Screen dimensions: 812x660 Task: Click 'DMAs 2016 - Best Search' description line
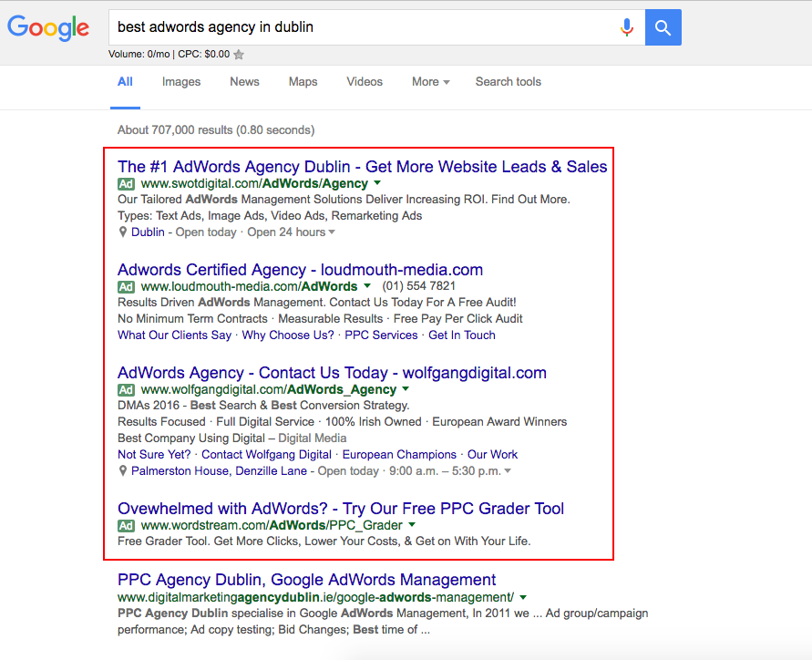263,406
